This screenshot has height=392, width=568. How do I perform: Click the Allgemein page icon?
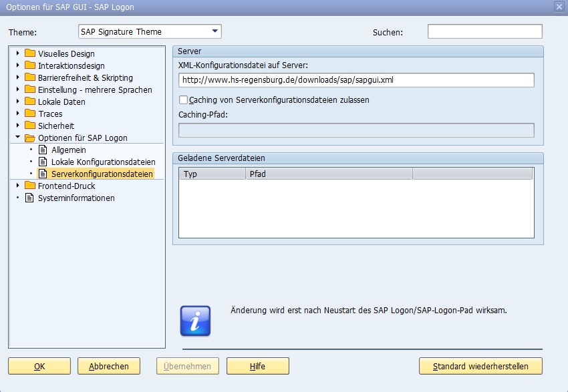(x=43, y=150)
